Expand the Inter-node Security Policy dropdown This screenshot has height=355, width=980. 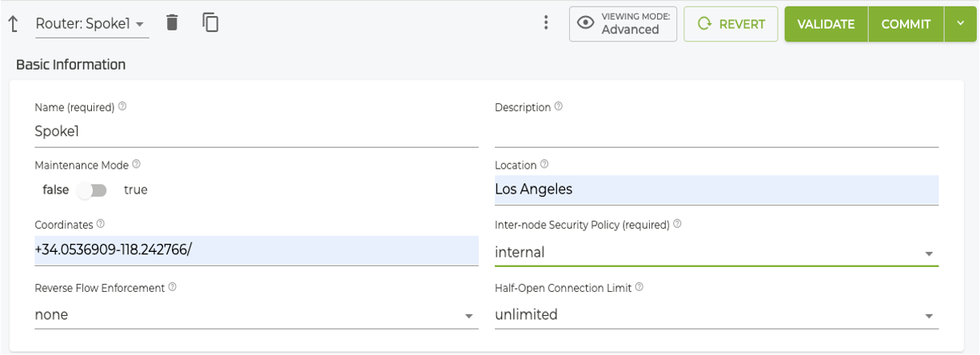click(716, 253)
